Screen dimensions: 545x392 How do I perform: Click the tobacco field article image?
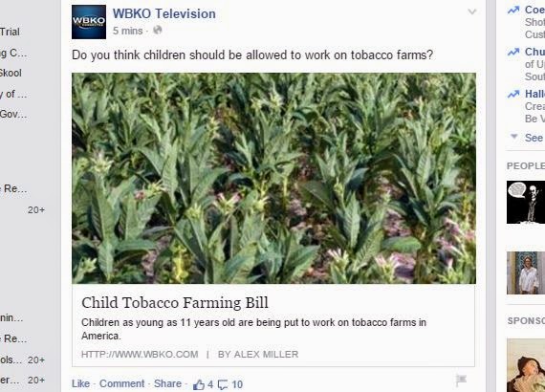pyautogui.click(x=273, y=178)
